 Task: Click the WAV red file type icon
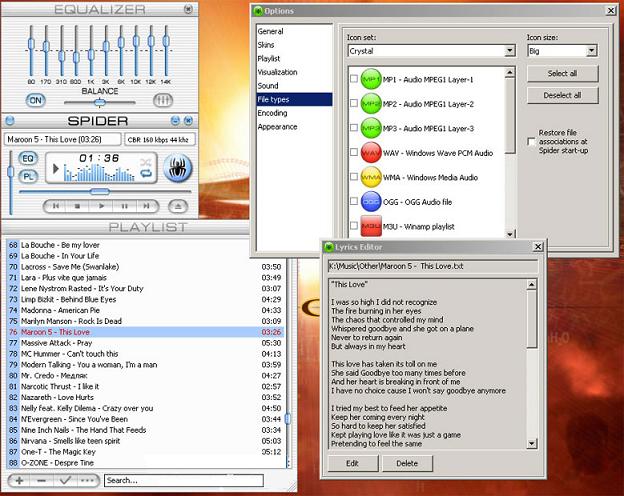coord(370,153)
